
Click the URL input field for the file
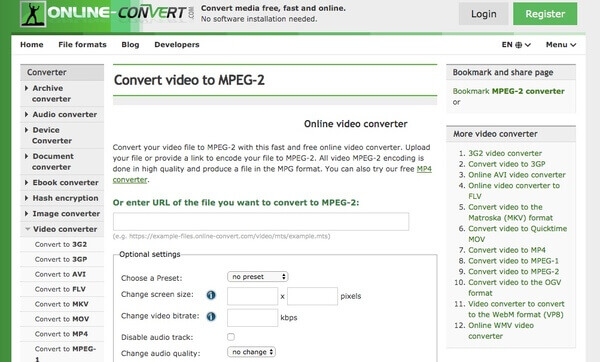click(x=261, y=222)
